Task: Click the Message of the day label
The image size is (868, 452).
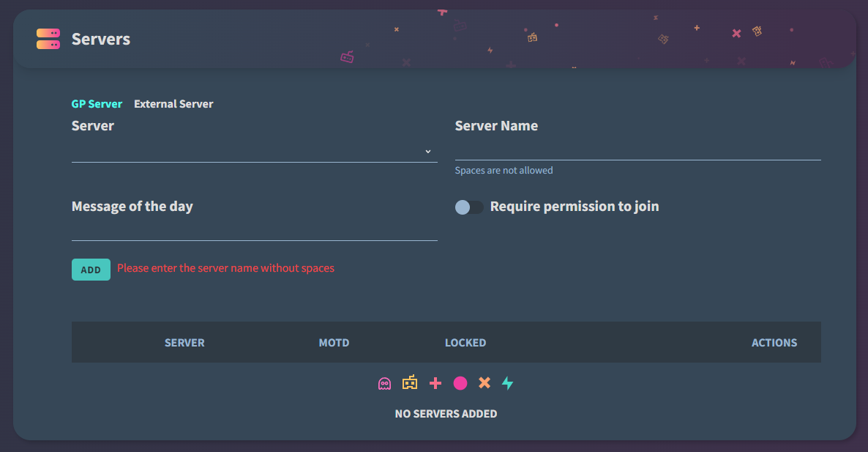Action: [132, 207]
